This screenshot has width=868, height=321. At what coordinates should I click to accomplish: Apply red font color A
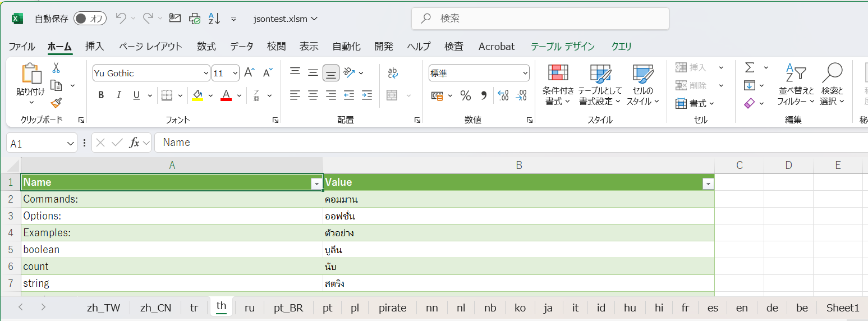(226, 95)
